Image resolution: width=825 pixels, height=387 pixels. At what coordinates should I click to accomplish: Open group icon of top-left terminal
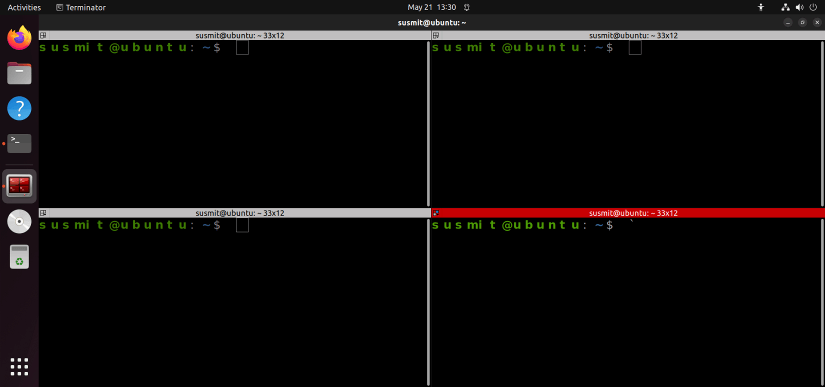(44, 35)
